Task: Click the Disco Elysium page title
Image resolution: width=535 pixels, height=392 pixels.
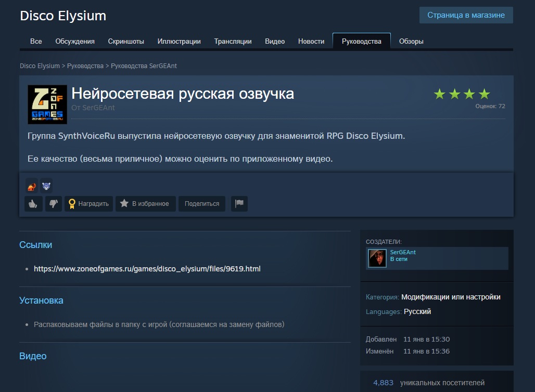Action: pyautogui.click(x=63, y=16)
